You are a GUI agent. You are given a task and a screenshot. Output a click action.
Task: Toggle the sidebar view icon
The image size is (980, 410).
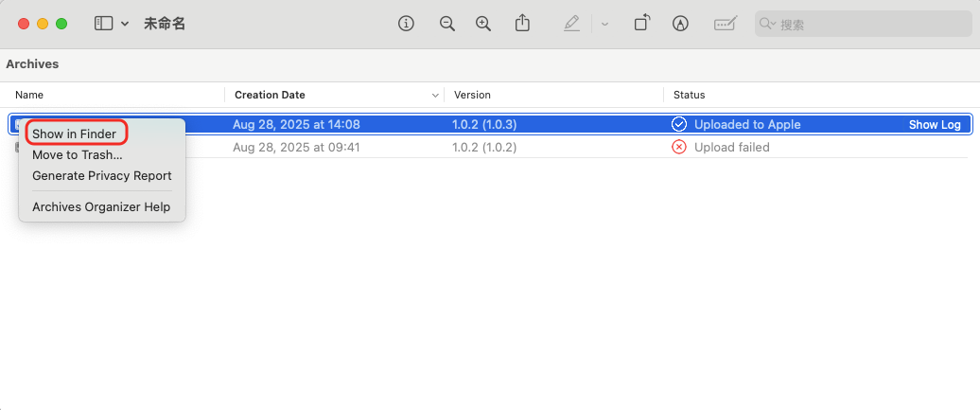(103, 24)
